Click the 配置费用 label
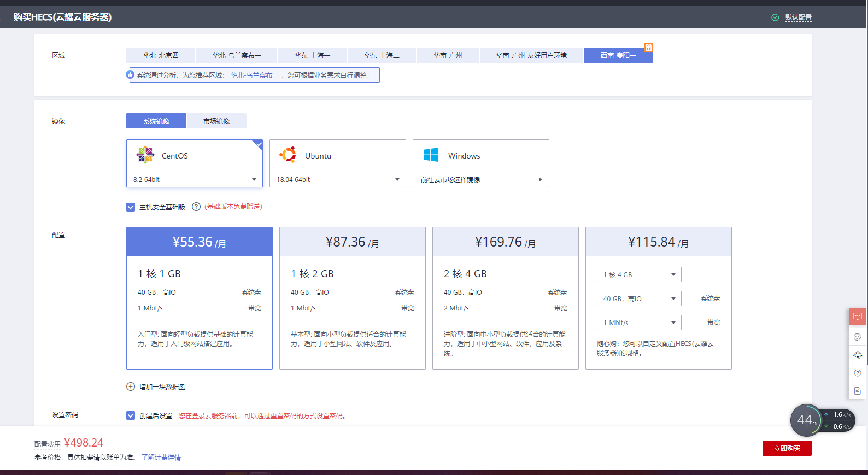 [48, 444]
